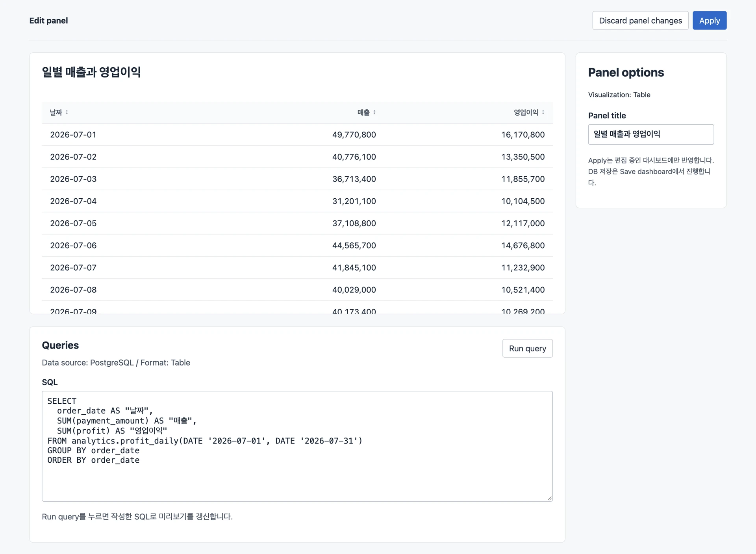
Task: Click the 일별 매출과 영업이익 panel heading
Action: pos(91,72)
